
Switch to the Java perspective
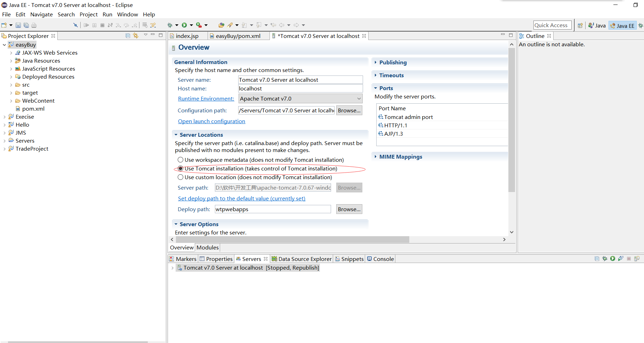(597, 25)
